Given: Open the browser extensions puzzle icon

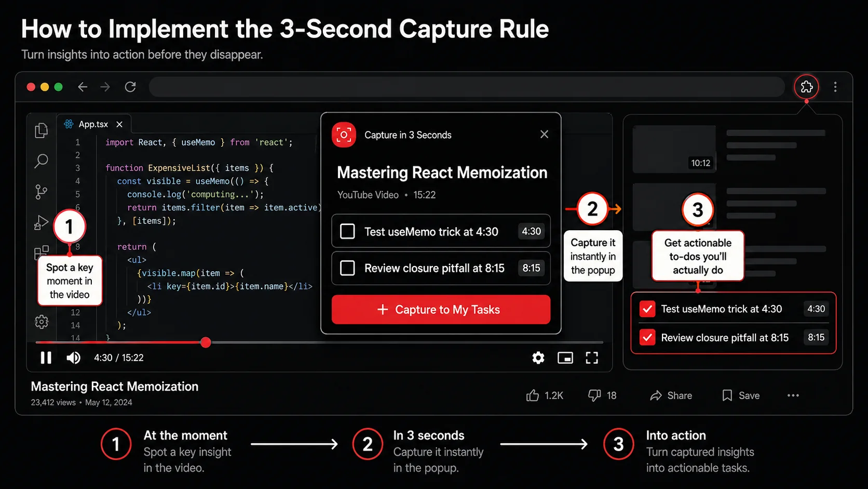Looking at the screenshot, I should pos(806,87).
